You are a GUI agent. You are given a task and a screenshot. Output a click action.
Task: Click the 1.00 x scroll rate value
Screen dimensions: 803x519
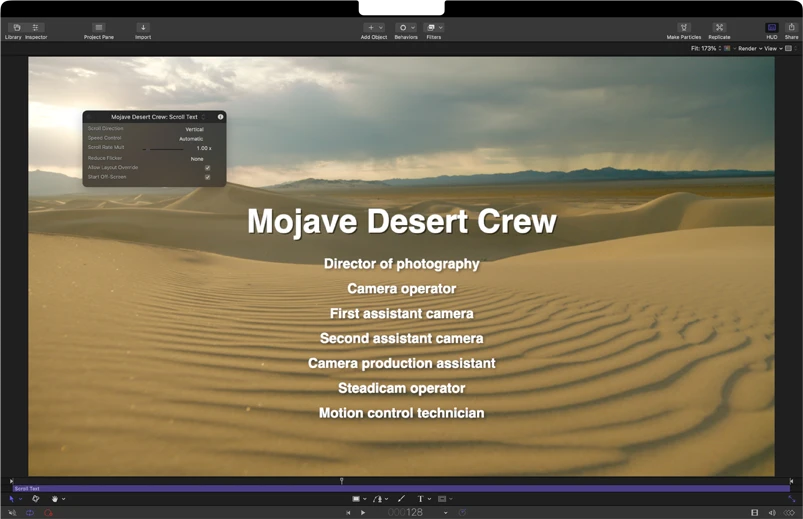204,148
